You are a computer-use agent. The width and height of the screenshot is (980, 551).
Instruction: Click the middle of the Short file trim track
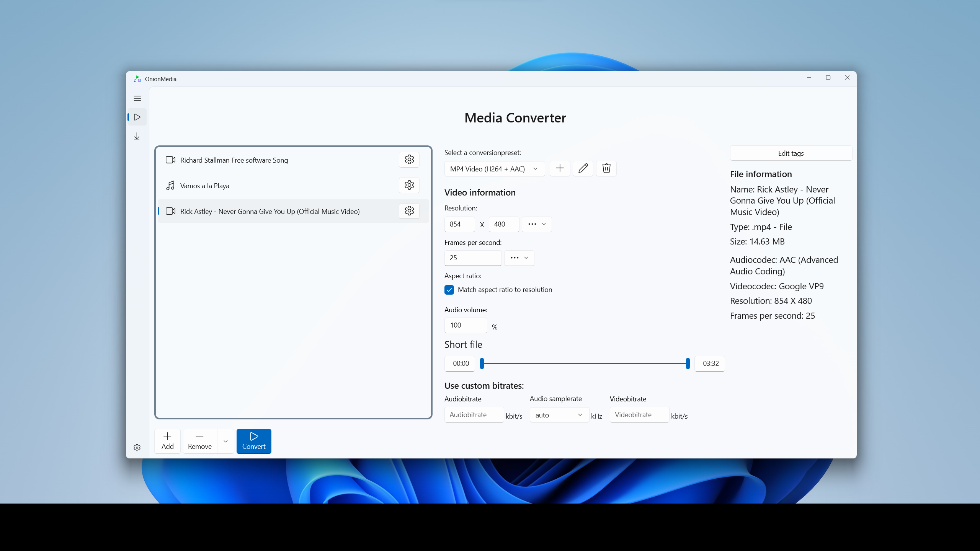585,364
